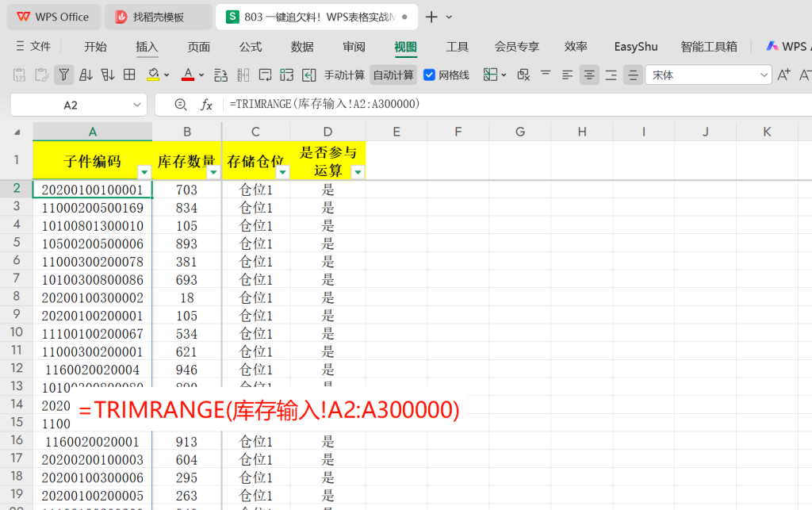The image size is (812, 510).
Task: Apply the yellow fill color
Action: (x=153, y=75)
